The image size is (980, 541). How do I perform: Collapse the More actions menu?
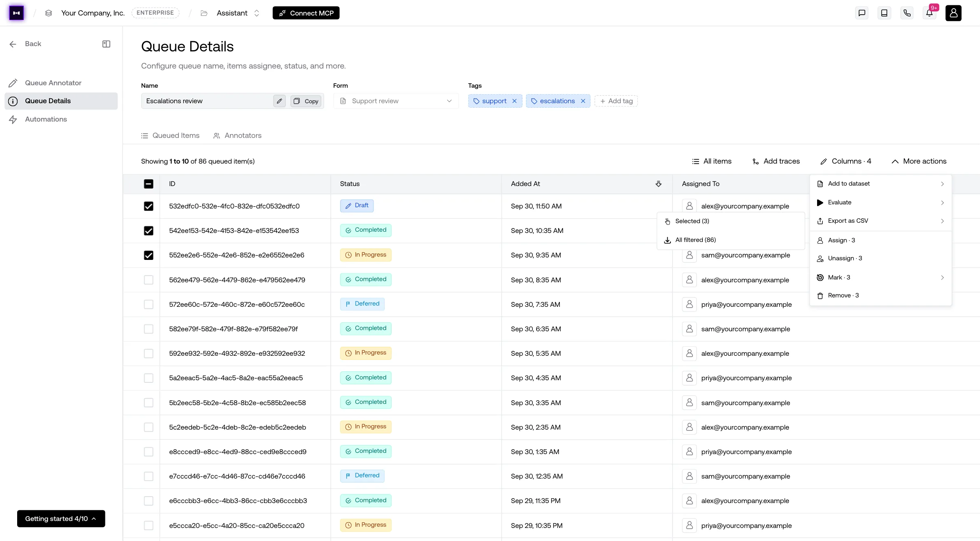coord(919,161)
